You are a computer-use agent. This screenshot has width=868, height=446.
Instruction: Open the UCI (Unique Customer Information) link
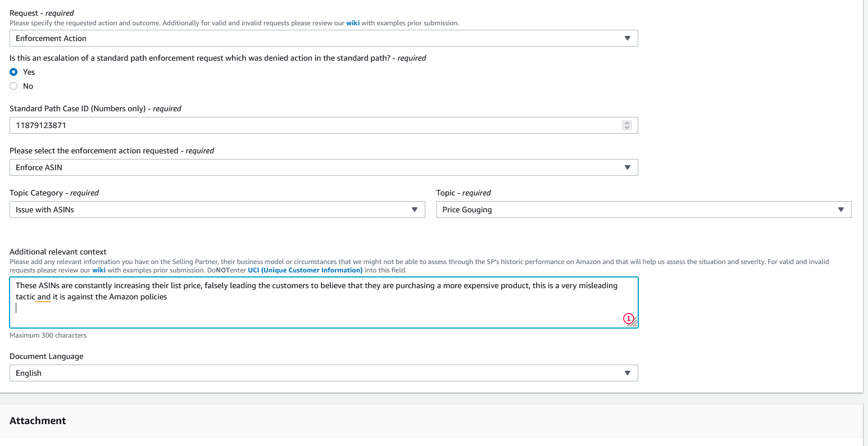click(305, 270)
